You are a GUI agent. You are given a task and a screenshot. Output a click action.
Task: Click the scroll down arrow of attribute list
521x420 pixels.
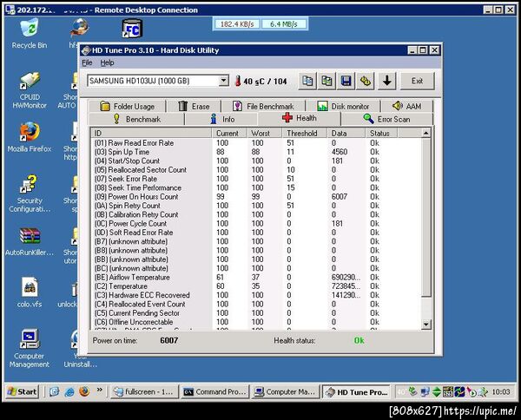pyautogui.click(x=426, y=325)
